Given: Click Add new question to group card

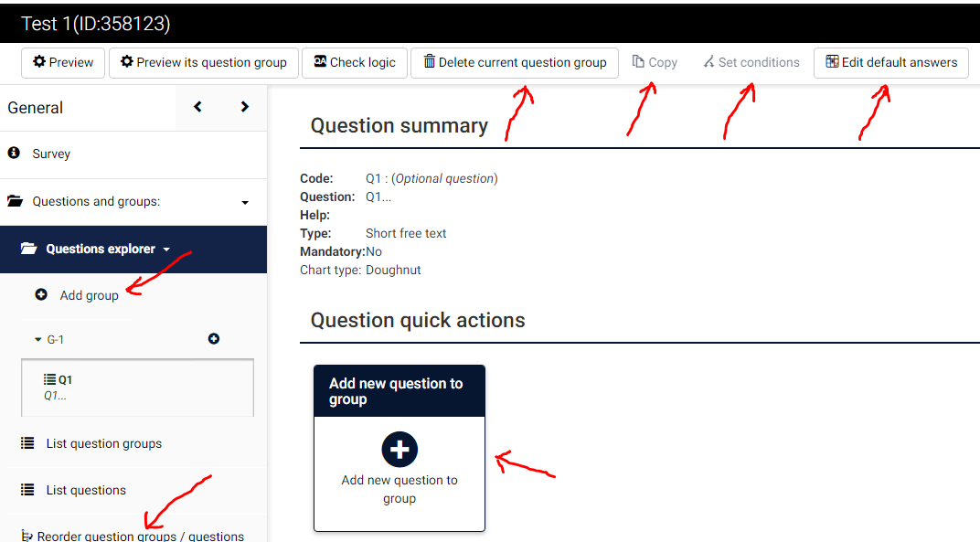Looking at the screenshot, I should [399, 448].
